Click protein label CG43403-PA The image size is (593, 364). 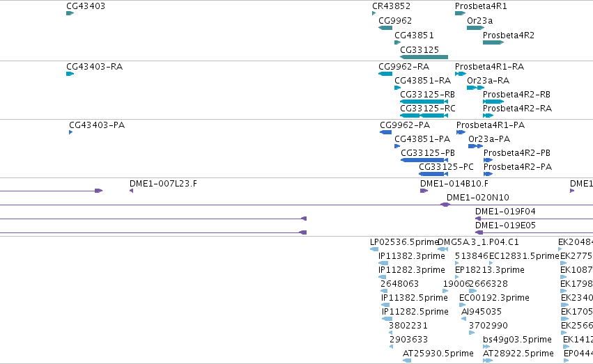click(97, 125)
